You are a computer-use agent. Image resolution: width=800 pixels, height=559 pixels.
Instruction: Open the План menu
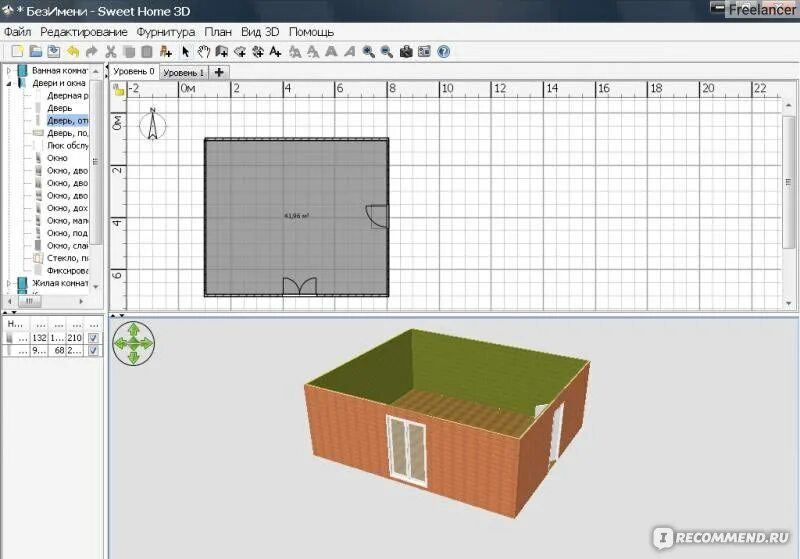(218, 32)
